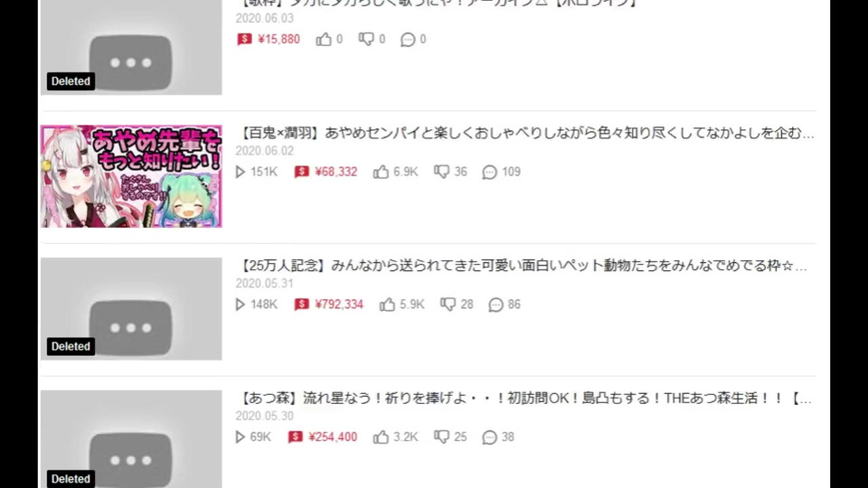Screen dimensions: 868x488
Task: Click the super chat icon beside ¥68,332
Action: [302, 172]
